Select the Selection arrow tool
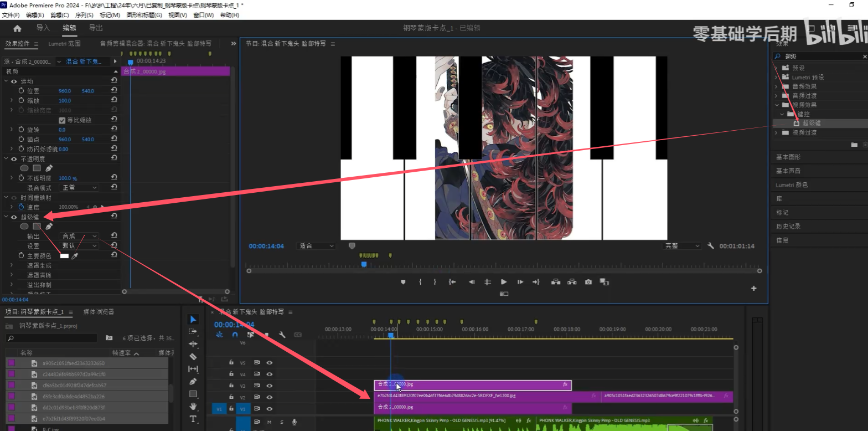The width and height of the screenshot is (868, 431). (x=193, y=319)
